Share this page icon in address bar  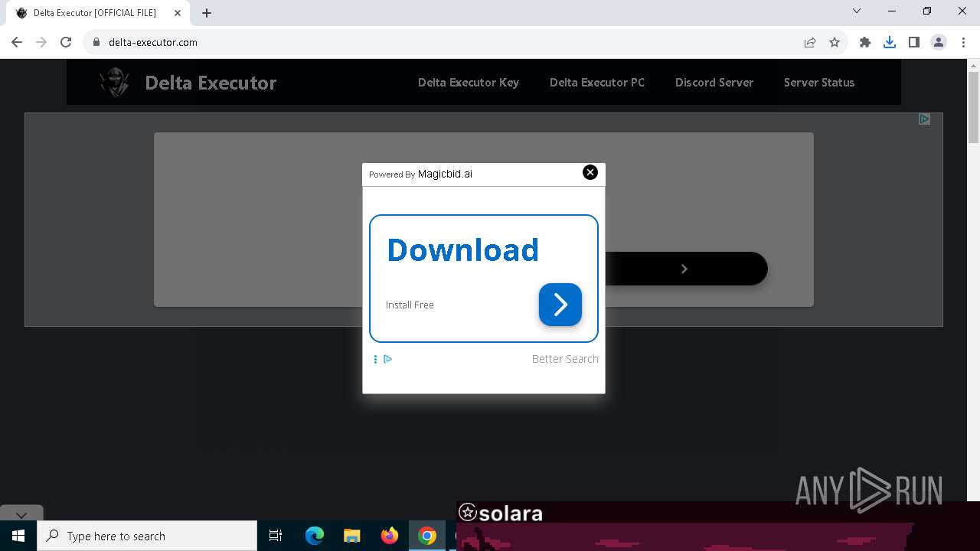pos(810,42)
